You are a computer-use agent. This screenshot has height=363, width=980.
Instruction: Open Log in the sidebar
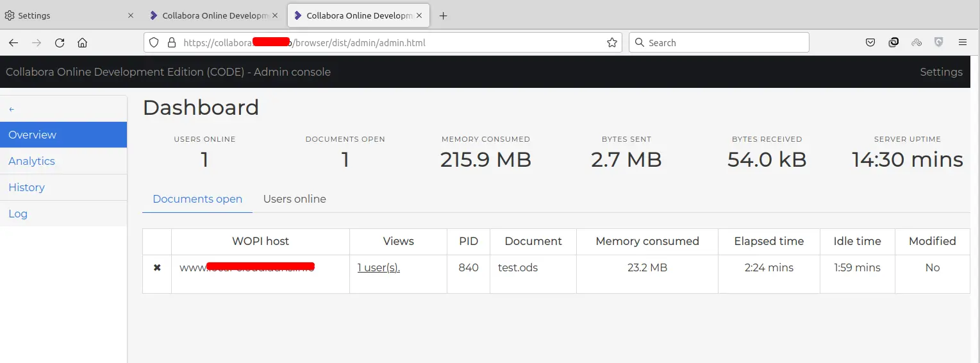(63, 214)
